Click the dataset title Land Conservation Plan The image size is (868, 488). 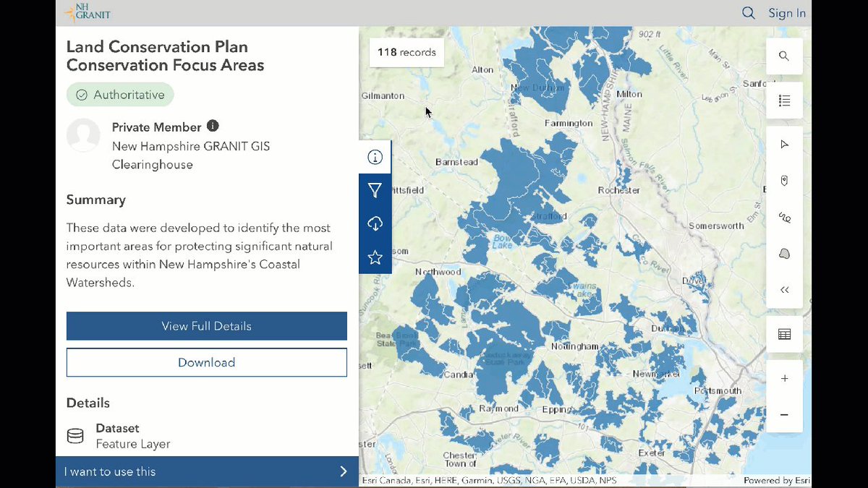pyautogui.click(x=165, y=56)
